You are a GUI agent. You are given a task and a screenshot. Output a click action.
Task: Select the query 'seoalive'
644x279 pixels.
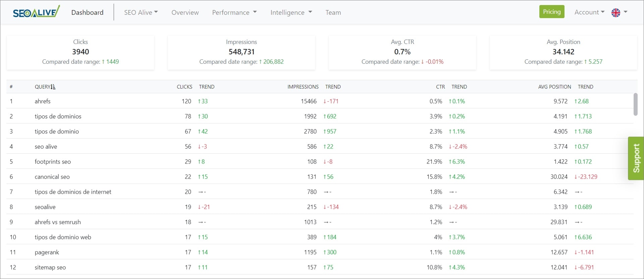[45, 207]
